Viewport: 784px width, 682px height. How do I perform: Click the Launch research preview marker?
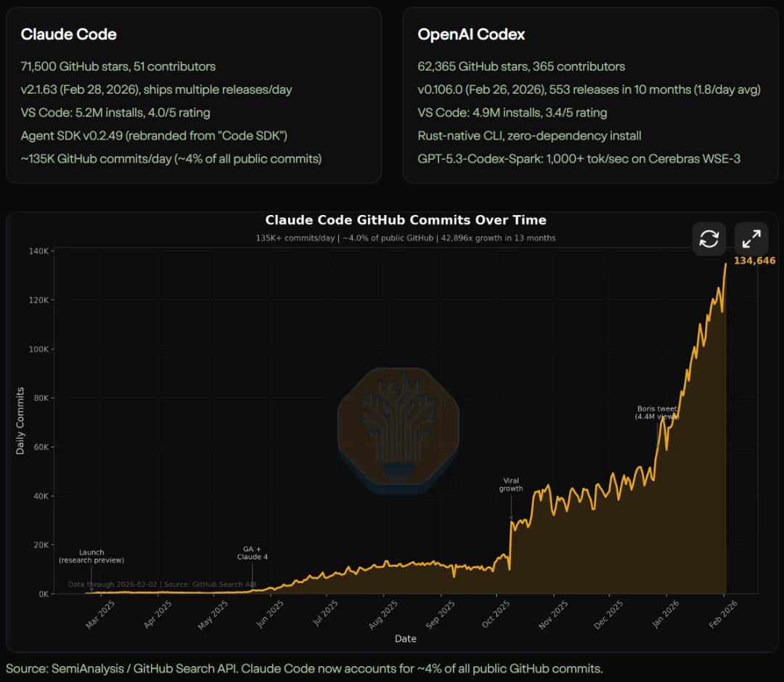[91, 556]
